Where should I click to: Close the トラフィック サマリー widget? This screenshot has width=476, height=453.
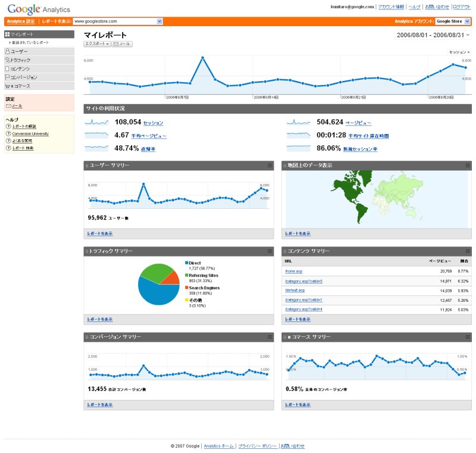[x=269, y=251]
